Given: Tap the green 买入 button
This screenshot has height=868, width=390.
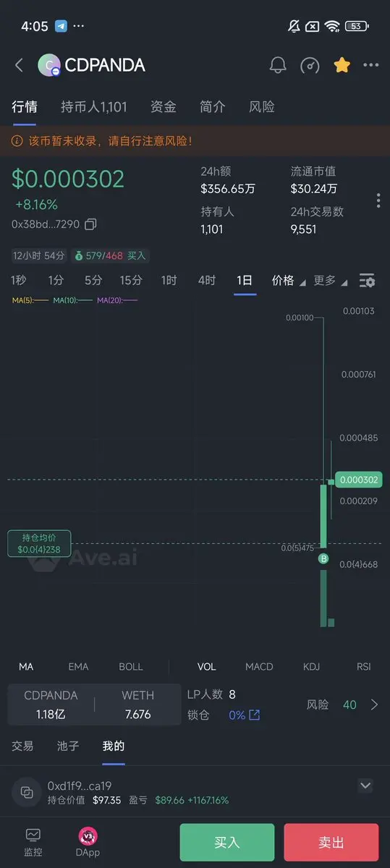Looking at the screenshot, I should click(227, 843).
